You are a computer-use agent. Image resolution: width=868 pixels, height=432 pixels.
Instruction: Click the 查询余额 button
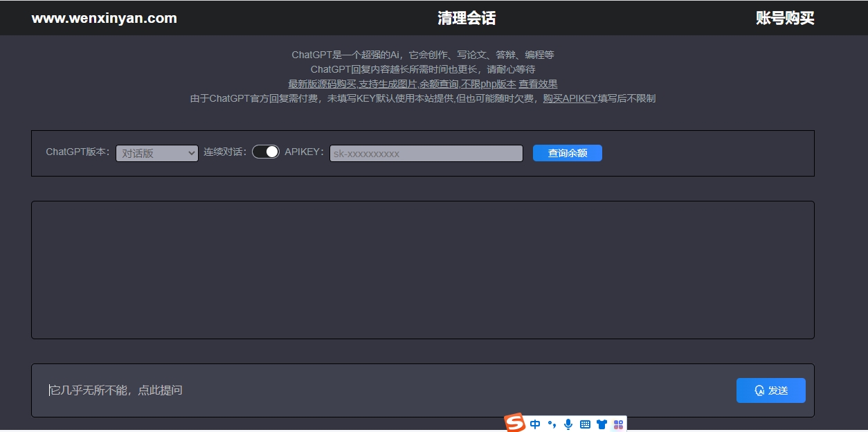pos(568,153)
